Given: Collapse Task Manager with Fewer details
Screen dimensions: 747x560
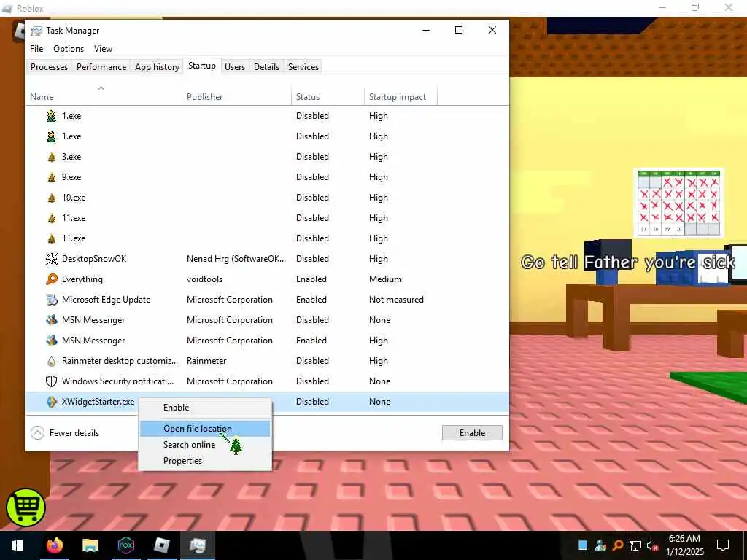Looking at the screenshot, I should tap(65, 433).
